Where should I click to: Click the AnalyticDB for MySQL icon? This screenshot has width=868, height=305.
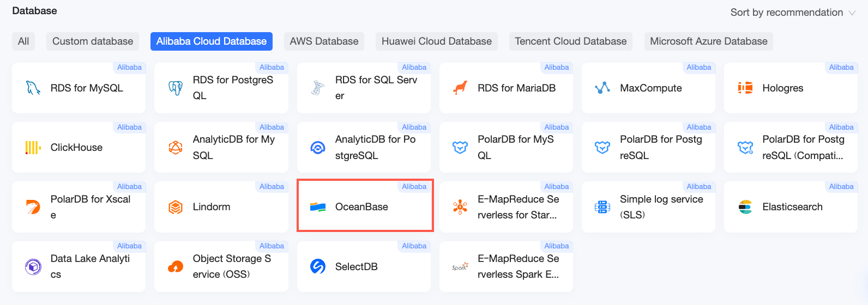pos(176,148)
